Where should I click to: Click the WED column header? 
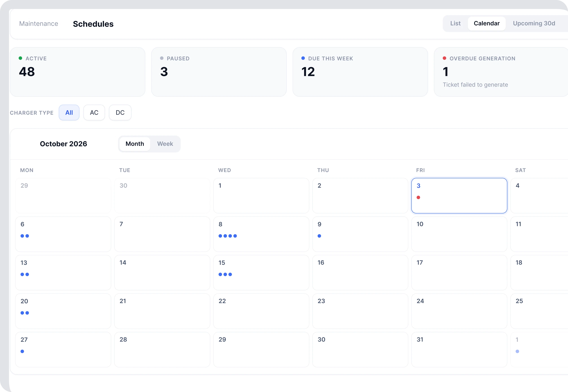[225, 170]
